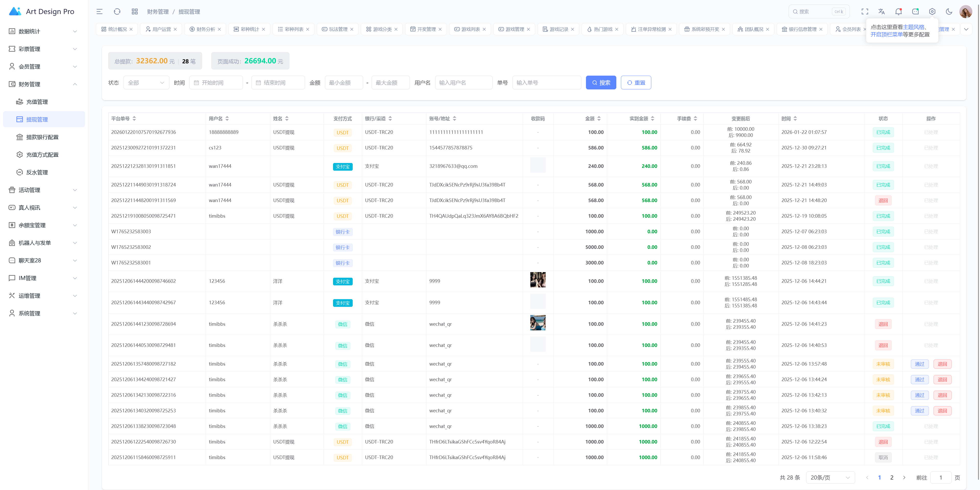Image resolution: width=980 pixels, height=490 pixels.
Task: Open fullscreen mode icon
Action: (x=864, y=12)
